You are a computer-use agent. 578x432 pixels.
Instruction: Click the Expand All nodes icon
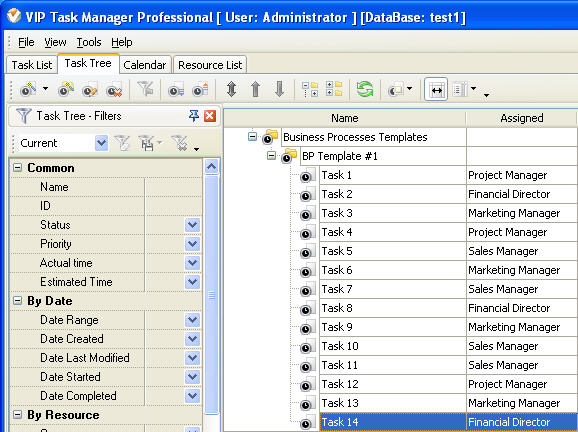310,89
